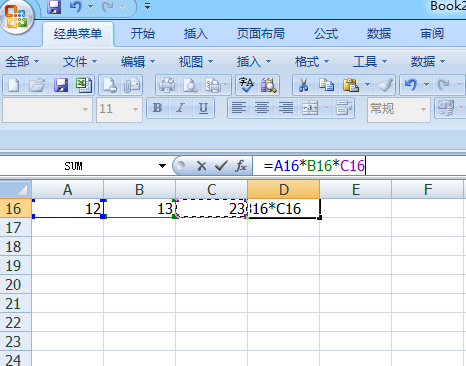Click cell C16 containing 23
This screenshot has height=366, width=466.
click(211, 209)
